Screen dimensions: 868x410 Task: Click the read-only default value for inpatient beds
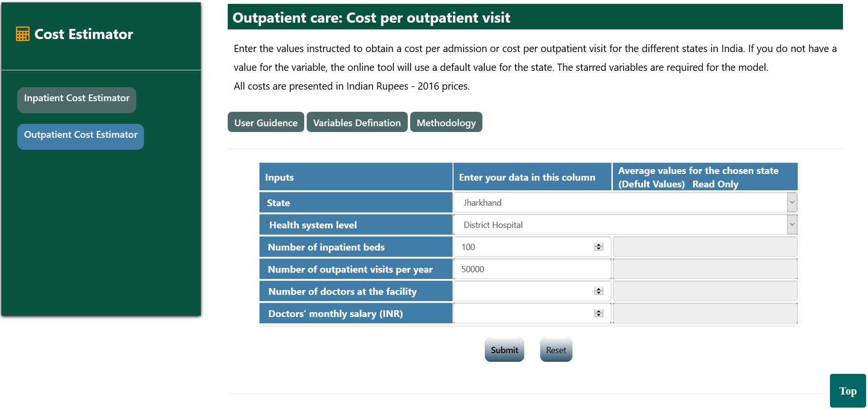pyautogui.click(x=705, y=247)
